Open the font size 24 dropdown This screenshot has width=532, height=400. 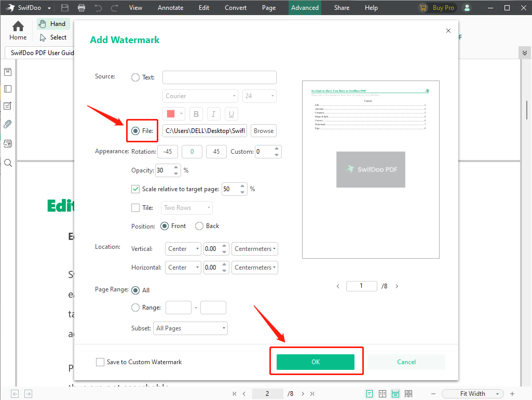point(260,96)
